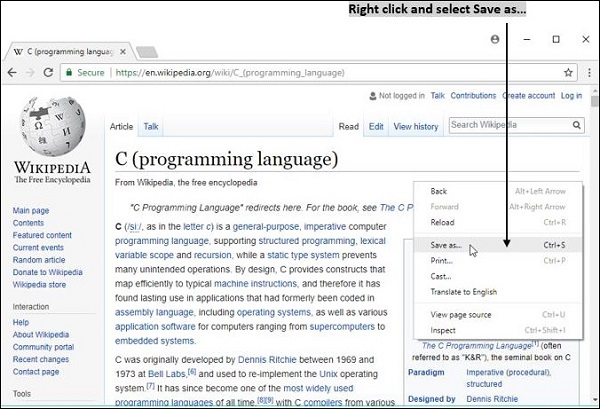Choose Reload from the context menu
600x409 pixels.
498,222
